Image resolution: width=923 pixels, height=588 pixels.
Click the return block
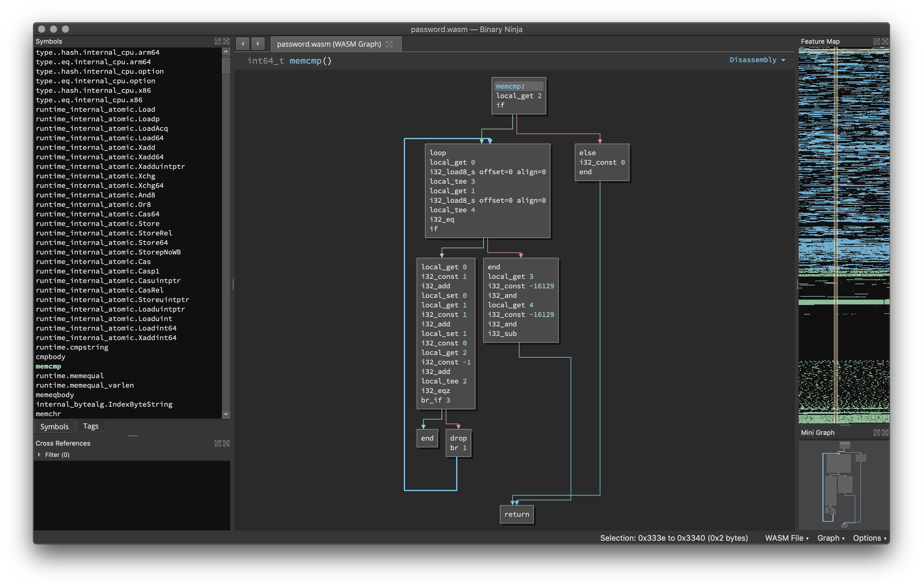coord(516,514)
